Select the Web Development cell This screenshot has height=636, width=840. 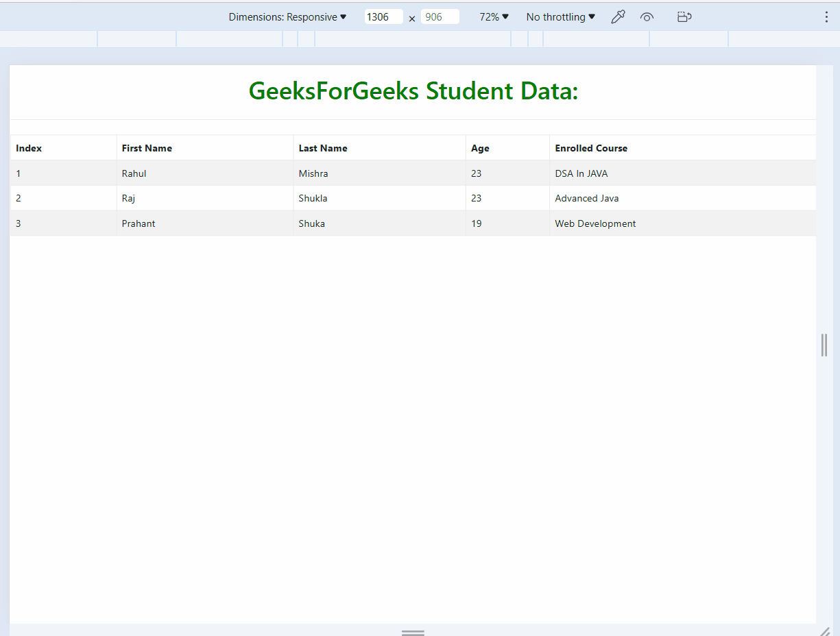pyautogui.click(x=683, y=223)
